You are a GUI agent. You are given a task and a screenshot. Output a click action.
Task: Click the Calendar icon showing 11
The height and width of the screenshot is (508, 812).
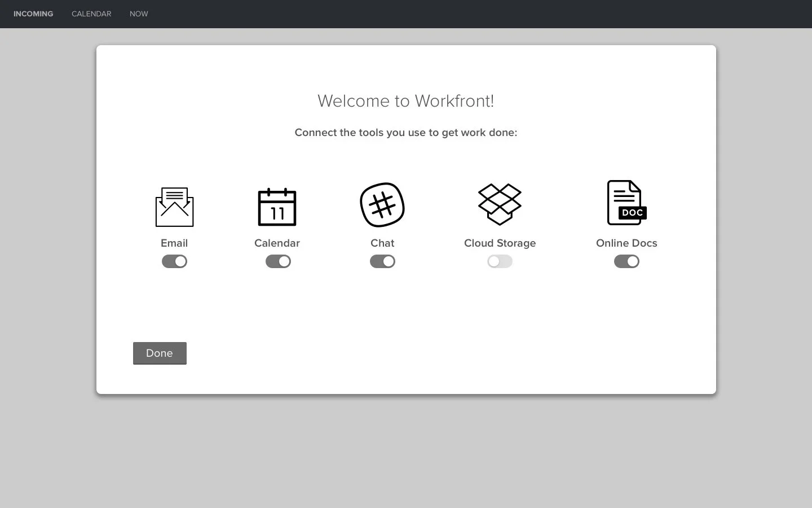tap(277, 207)
